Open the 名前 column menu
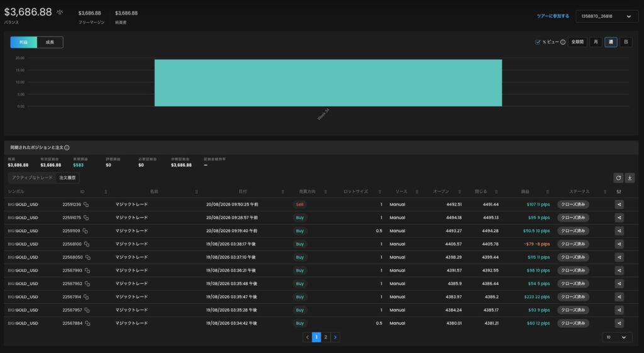This screenshot has height=353, width=644. click(196, 191)
